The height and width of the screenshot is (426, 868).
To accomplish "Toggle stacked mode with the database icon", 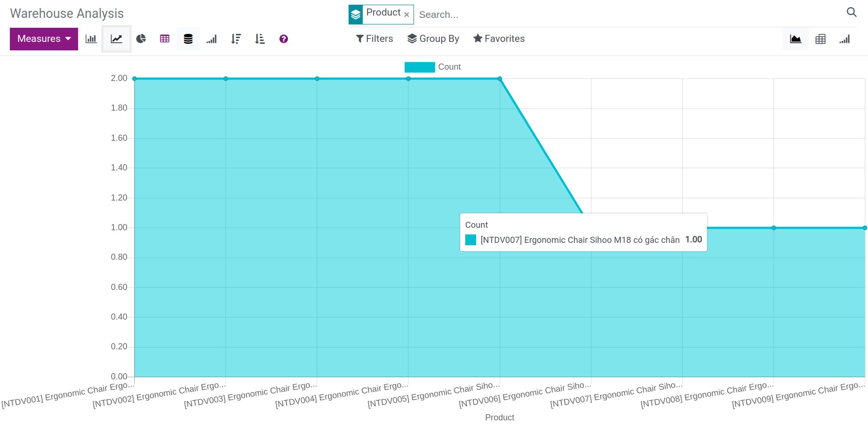I will pos(188,39).
